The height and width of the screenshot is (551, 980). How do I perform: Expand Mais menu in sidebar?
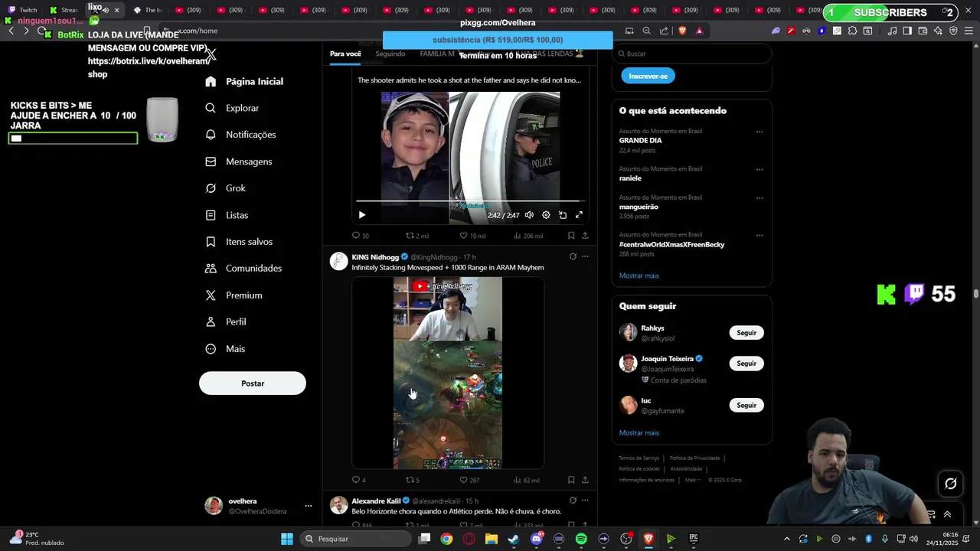point(225,349)
